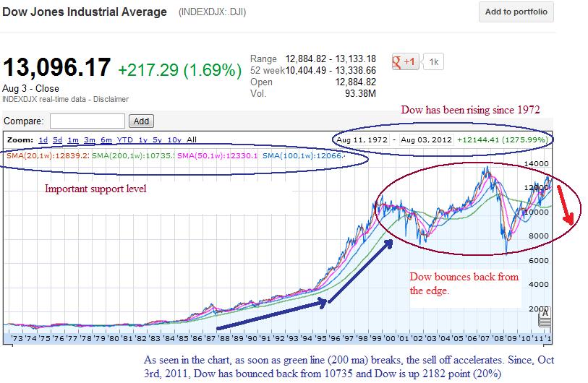Click the SMA(50,1w) indicator label

(x=218, y=155)
